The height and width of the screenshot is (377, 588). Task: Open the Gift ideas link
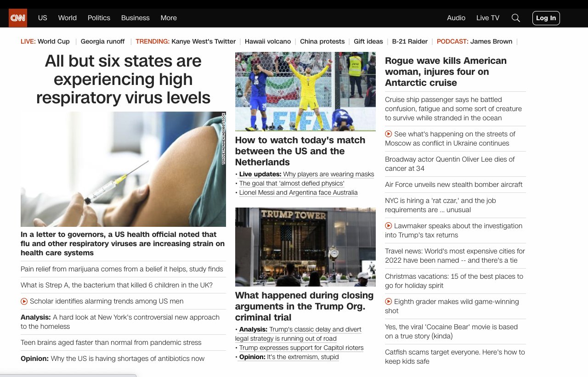point(368,41)
